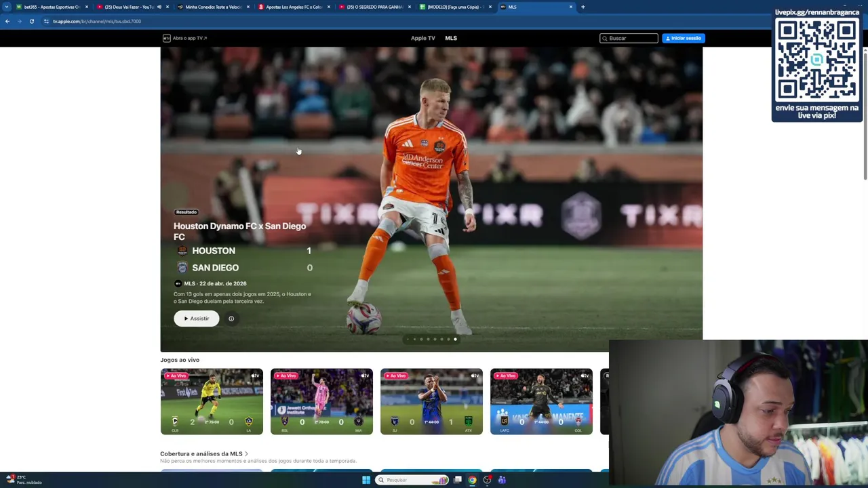This screenshot has height=488, width=868.
Task: Open the tab search dropdown arrow
Action: (7, 7)
